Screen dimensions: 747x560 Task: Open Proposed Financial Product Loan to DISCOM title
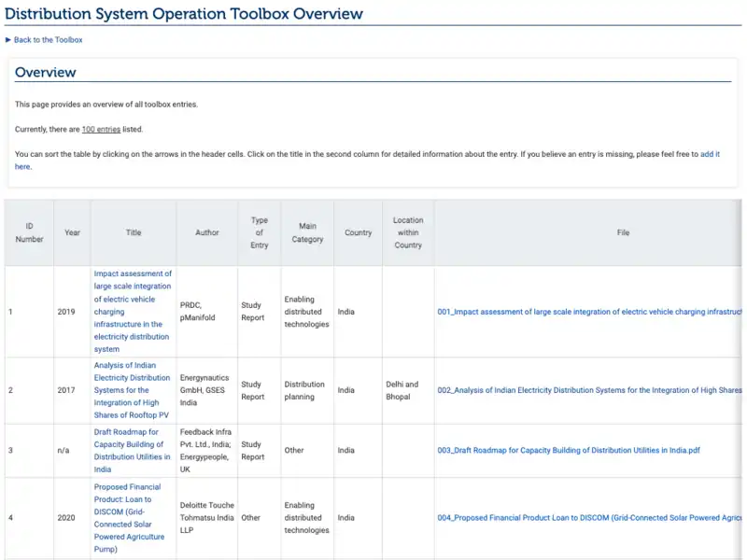coord(129,518)
